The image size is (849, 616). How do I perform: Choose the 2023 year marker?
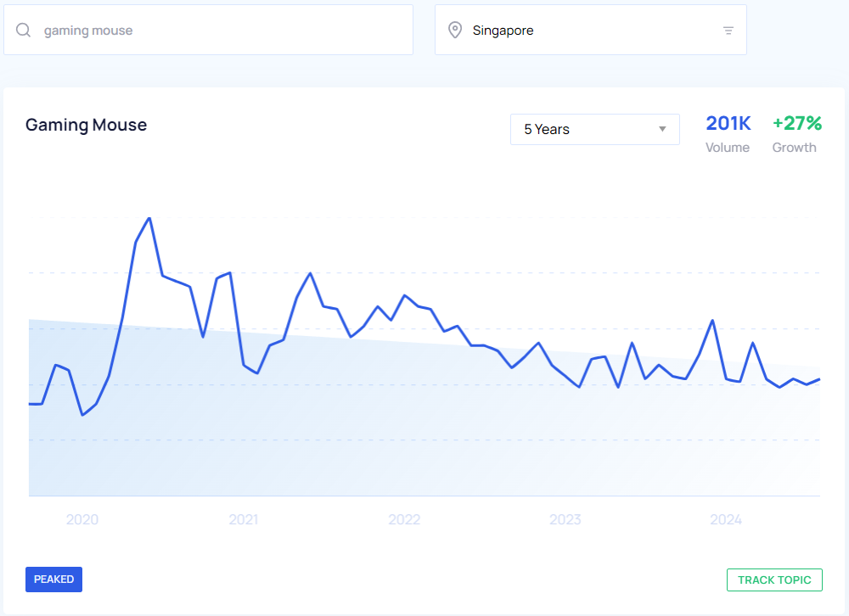565,519
